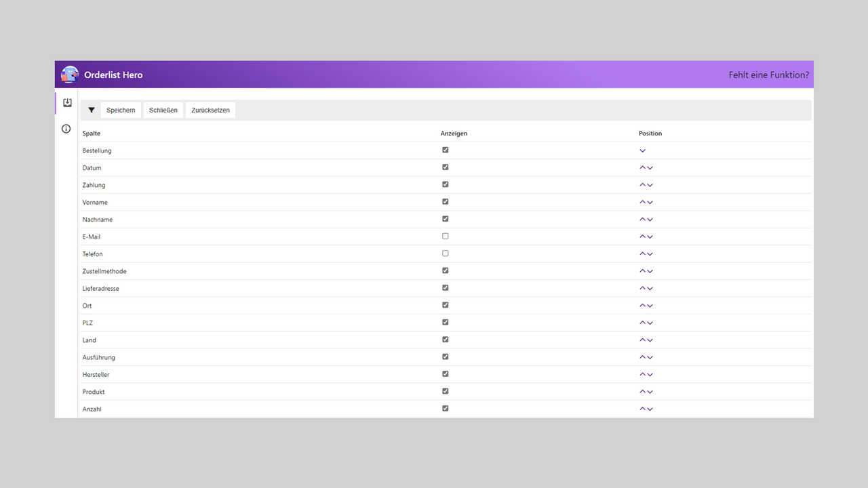868x488 pixels.
Task: Uncheck the Nachname display checkbox
Action: coord(446,219)
